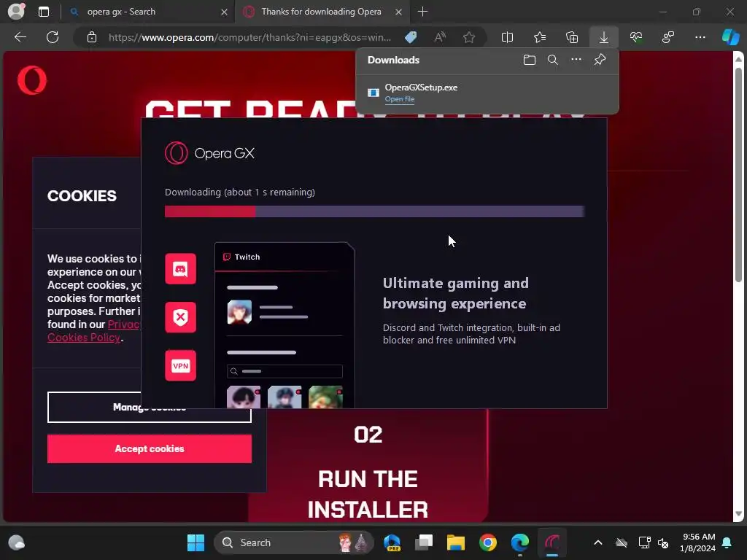747x560 pixels.
Task: Select OperaGXSetup.exe in Downloads list
Action: coord(487,93)
